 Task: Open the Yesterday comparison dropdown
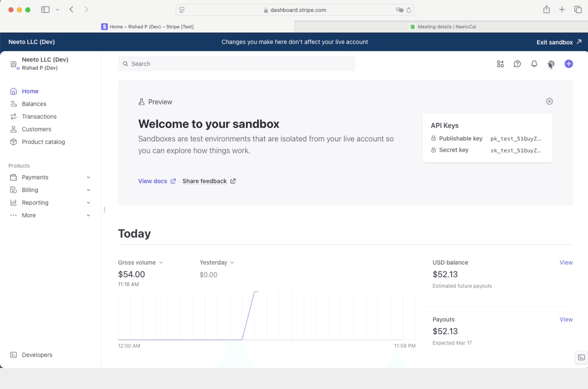(217, 262)
